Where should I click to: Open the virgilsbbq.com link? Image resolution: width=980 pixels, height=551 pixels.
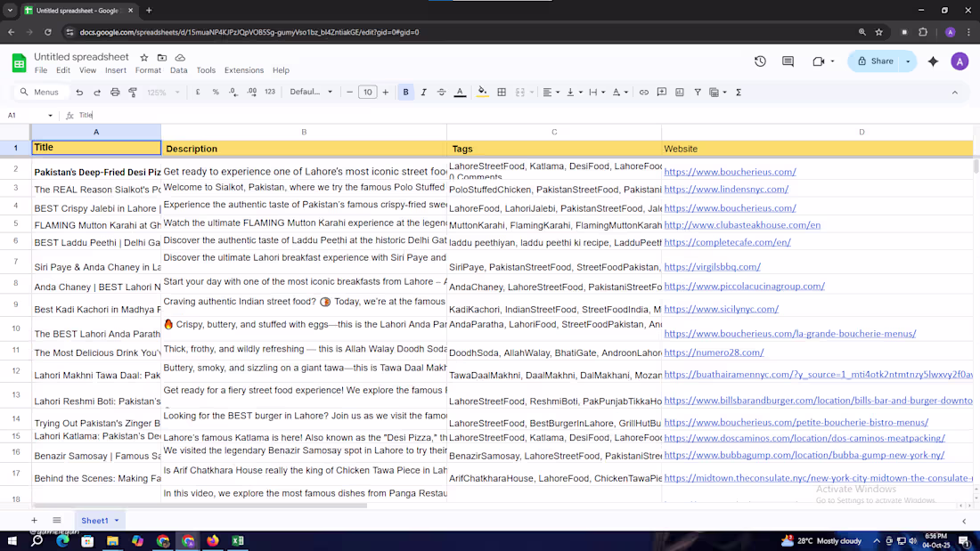(x=712, y=267)
